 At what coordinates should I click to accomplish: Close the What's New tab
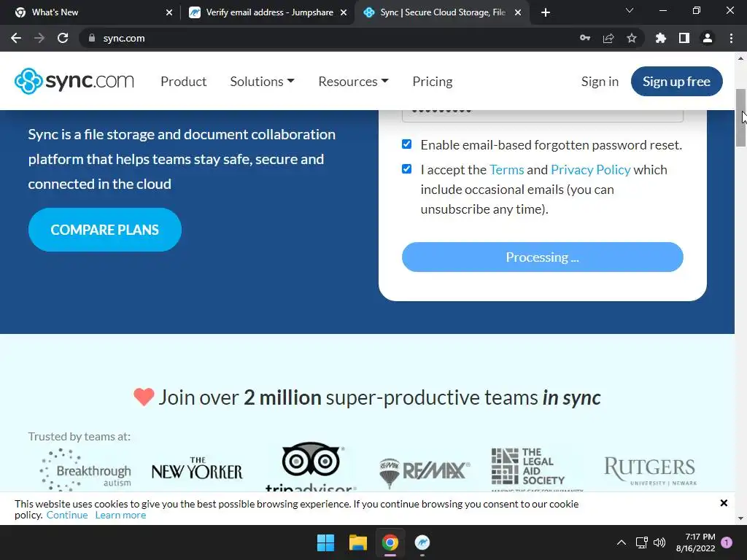pyautogui.click(x=169, y=12)
